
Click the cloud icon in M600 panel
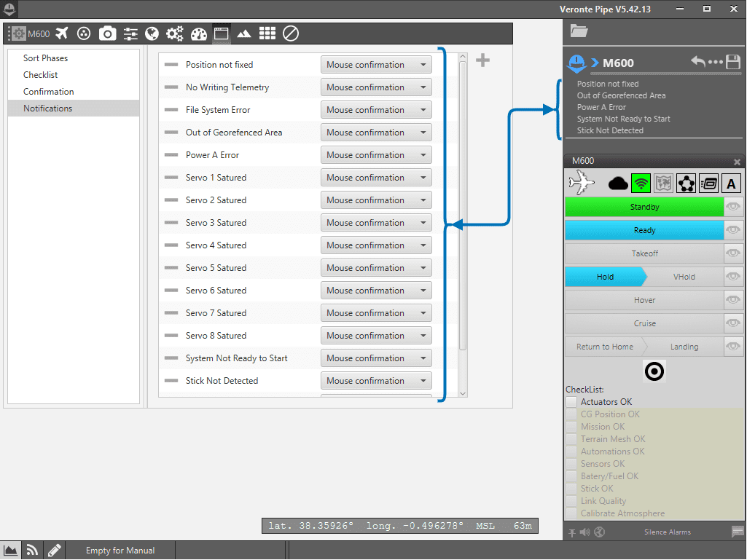[619, 184]
